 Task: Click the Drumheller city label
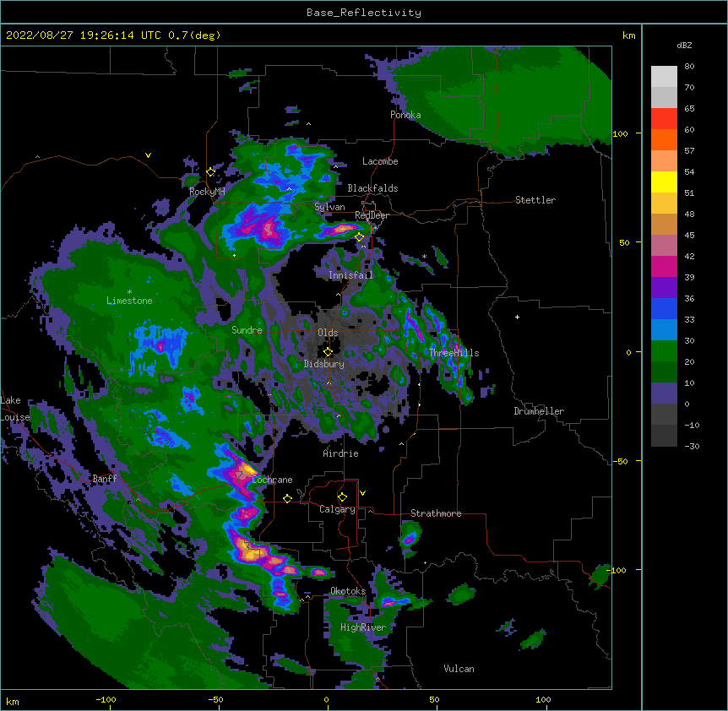pyautogui.click(x=539, y=411)
